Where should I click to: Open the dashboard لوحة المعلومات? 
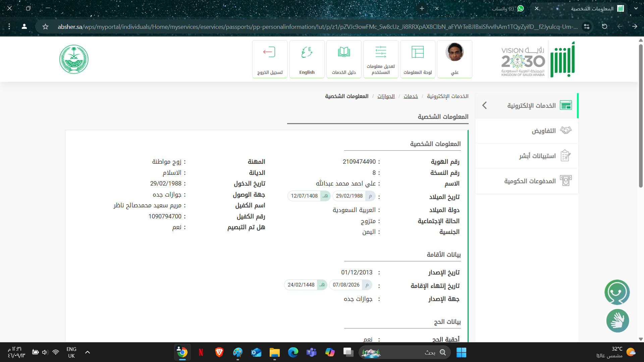coord(418,59)
